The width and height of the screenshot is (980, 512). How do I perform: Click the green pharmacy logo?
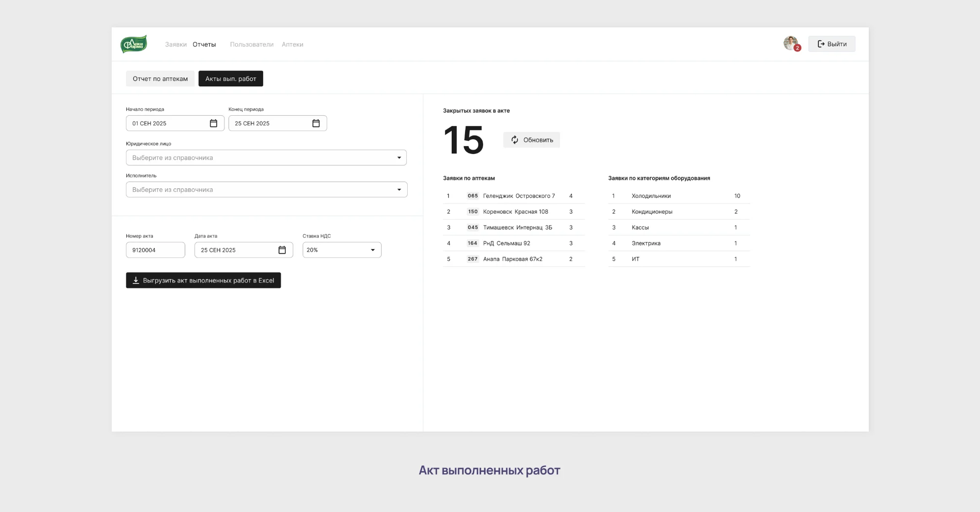click(x=134, y=44)
